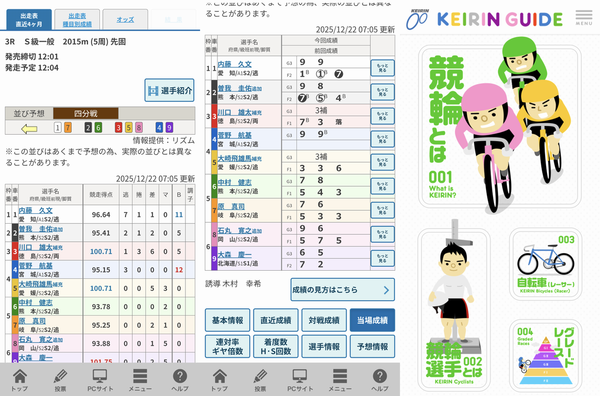Open 石丸 寛之 link in middle table

pos(235,230)
